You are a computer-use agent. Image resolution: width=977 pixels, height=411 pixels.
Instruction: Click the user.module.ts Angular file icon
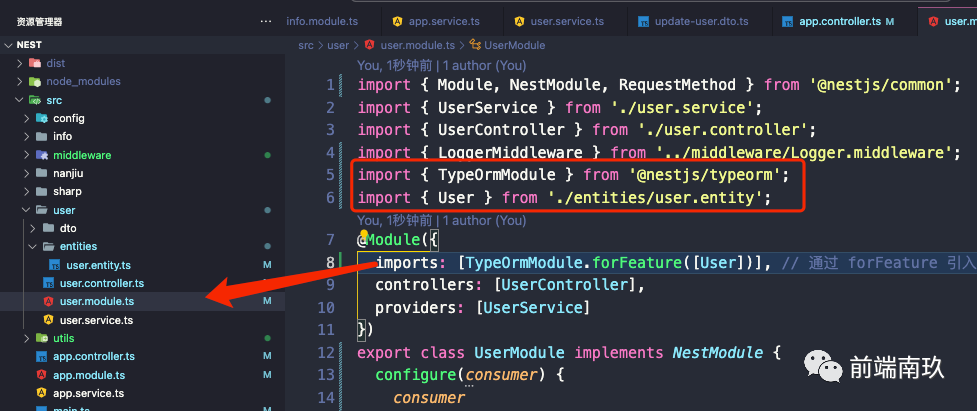pos(48,301)
